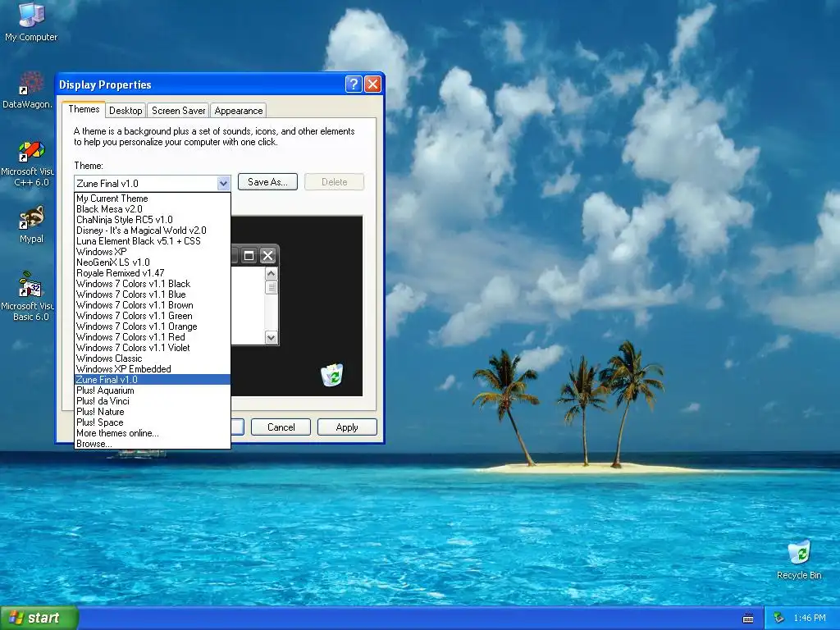Select the Microsoft Visual C++ 6.0 shortcut

(x=28, y=163)
